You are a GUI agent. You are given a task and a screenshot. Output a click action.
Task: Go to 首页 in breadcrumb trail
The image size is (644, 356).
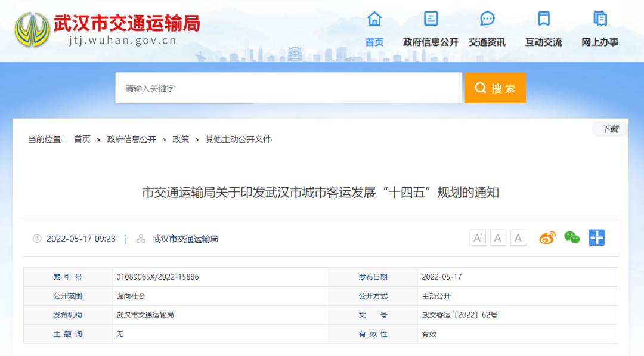[x=82, y=140]
